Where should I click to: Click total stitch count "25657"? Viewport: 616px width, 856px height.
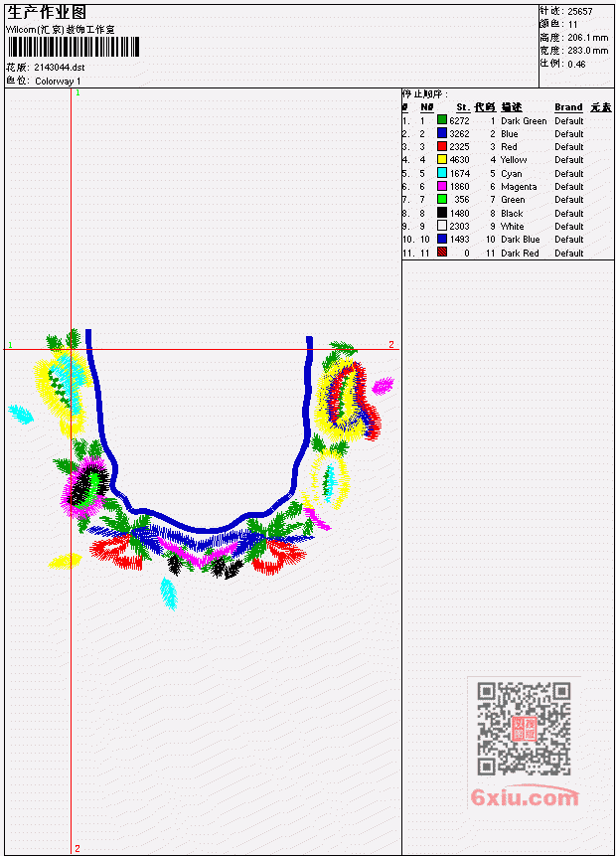tap(580, 11)
